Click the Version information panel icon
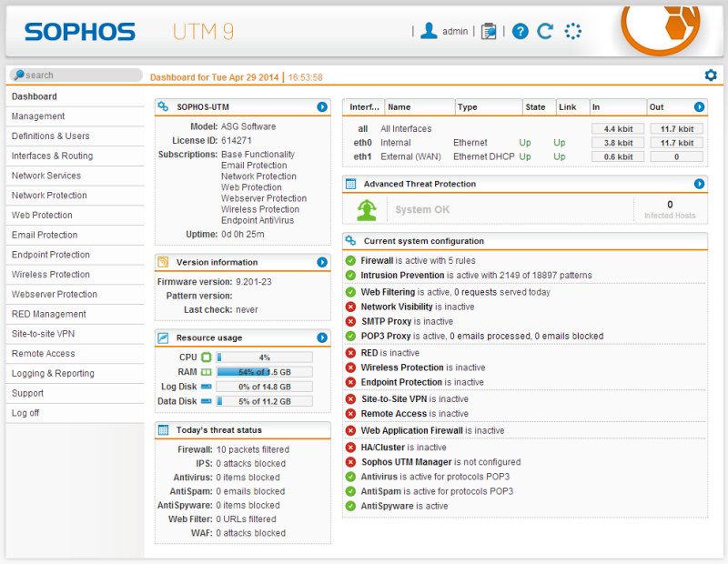The height and width of the screenshot is (564, 728). (x=163, y=262)
